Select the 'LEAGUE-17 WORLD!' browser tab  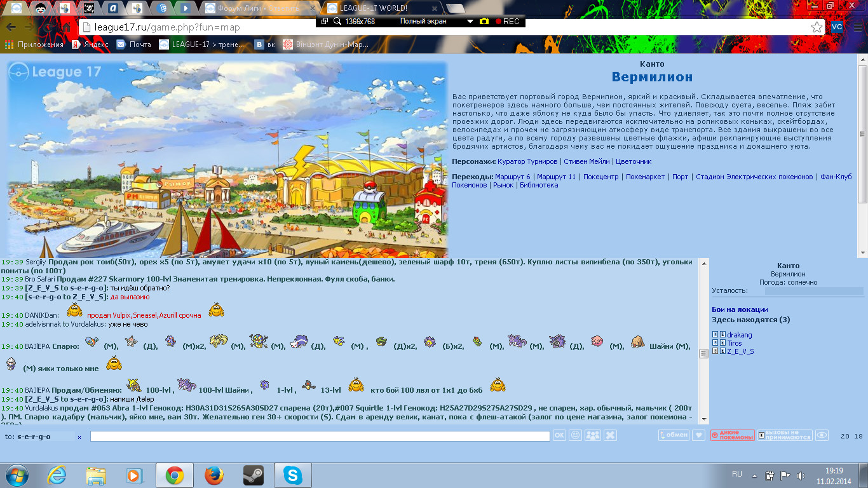381,8
